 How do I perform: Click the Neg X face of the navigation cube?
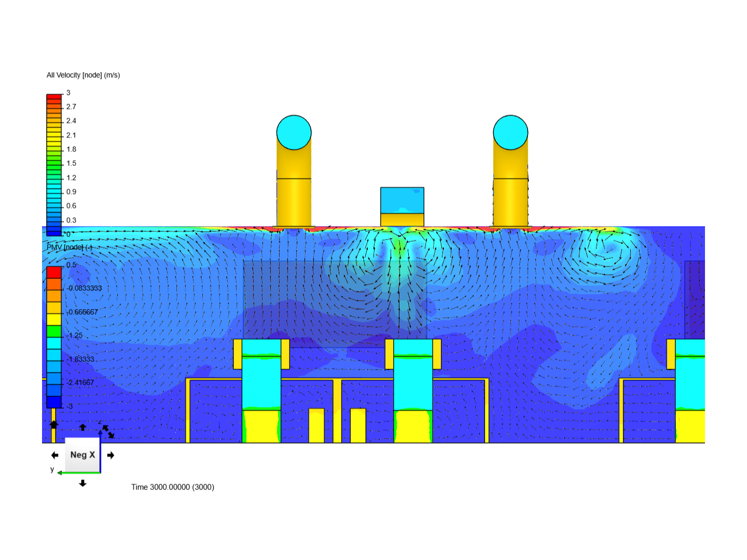(x=82, y=455)
